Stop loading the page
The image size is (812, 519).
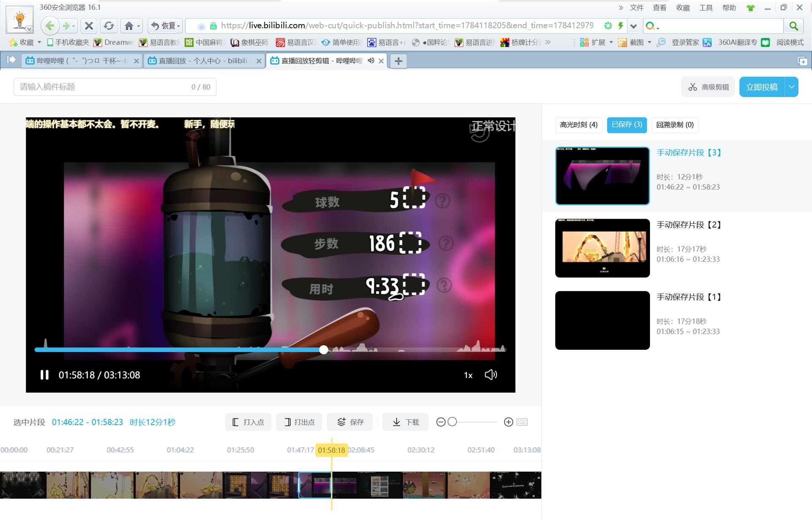89,26
